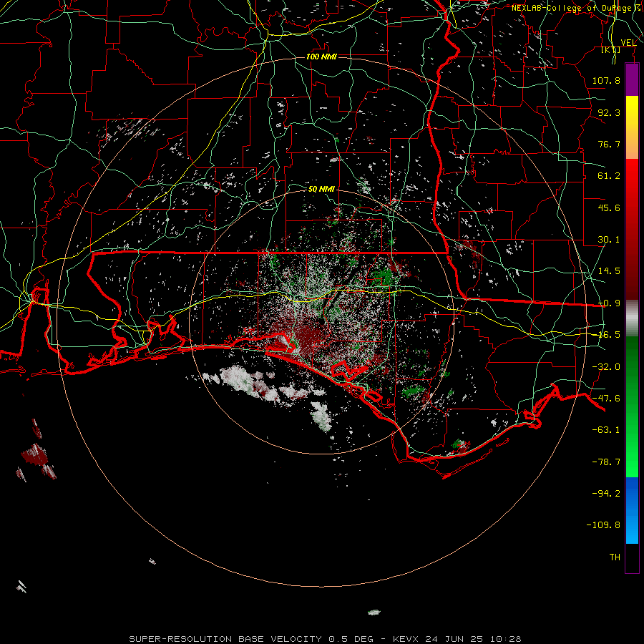Select the 107.8 value on the velocity scale
This screenshot has height=644, width=644.
tap(606, 80)
